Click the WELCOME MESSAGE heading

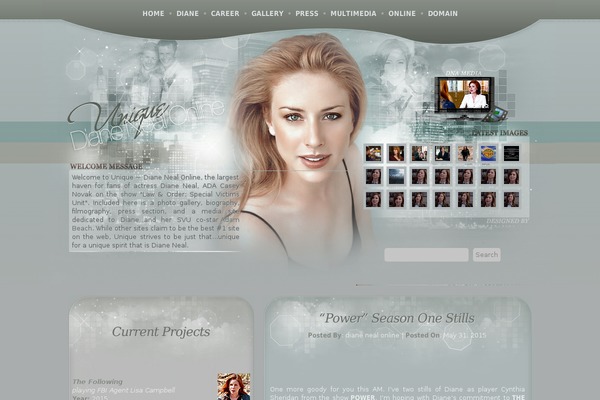(x=106, y=167)
